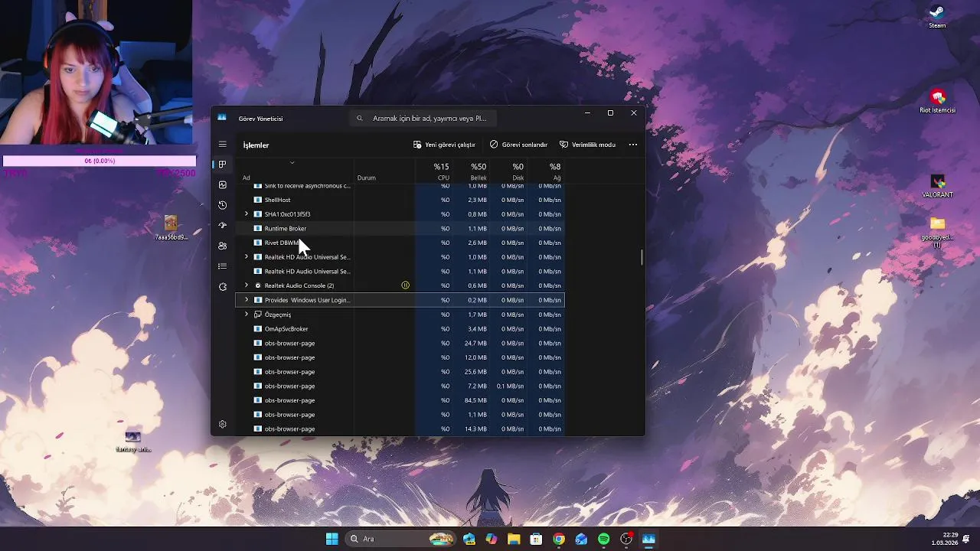Viewport: 980px width, 551px height.
Task: Click the Realtek Audio Console suspended status icon
Action: [x=405, y=285]
